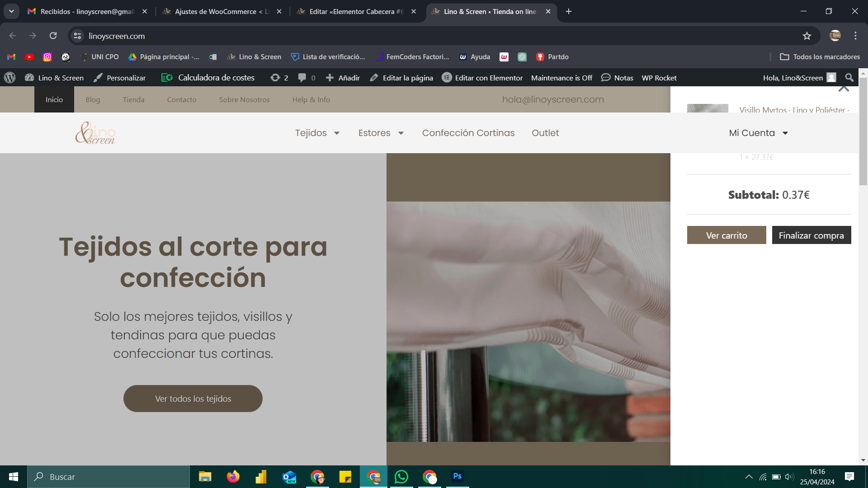The image size is (868, 488).
Task: Open File Explorer from the taskbar
Action: [x=205, y=477]
